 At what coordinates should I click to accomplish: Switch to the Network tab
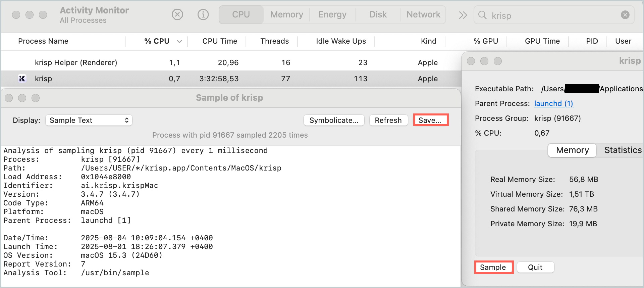423,15
